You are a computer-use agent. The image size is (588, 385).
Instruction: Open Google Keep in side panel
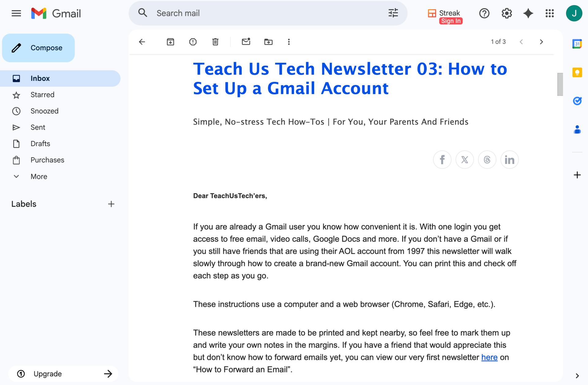[x=577, y=73]
